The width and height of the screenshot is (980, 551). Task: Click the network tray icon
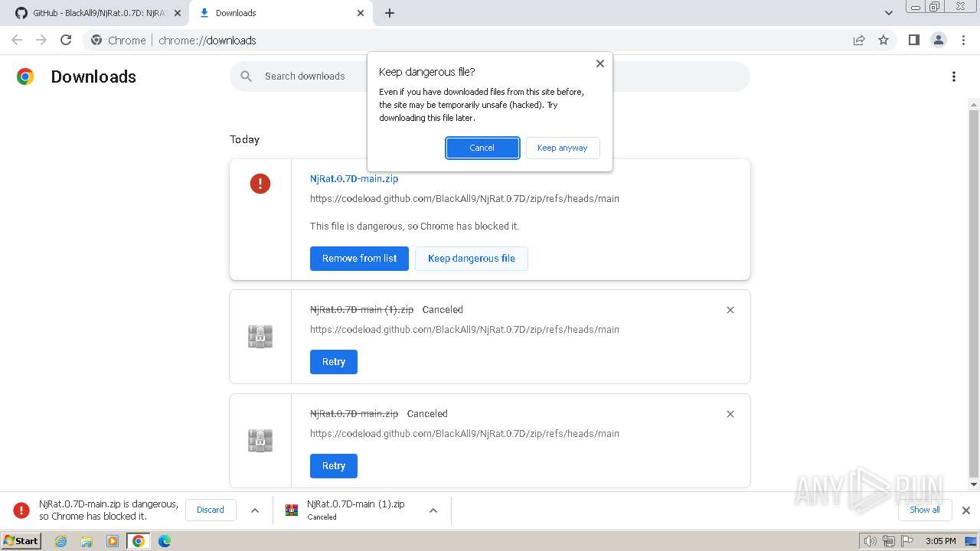[x=889, y=541]
